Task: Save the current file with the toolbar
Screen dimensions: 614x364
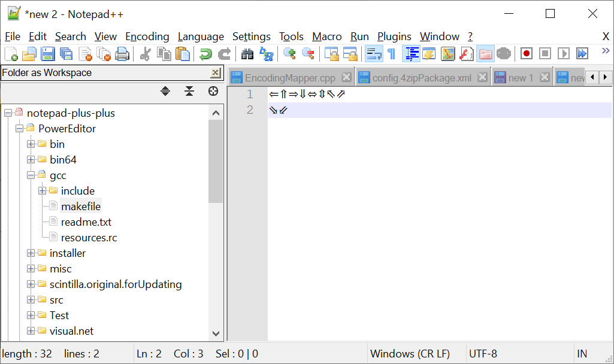Action: pos(48,54)
